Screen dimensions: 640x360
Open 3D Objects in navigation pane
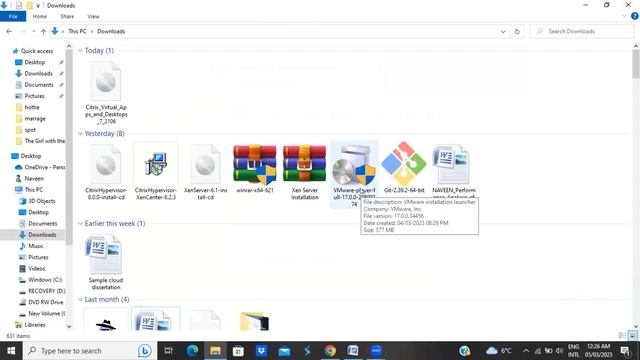click(42, 201)
